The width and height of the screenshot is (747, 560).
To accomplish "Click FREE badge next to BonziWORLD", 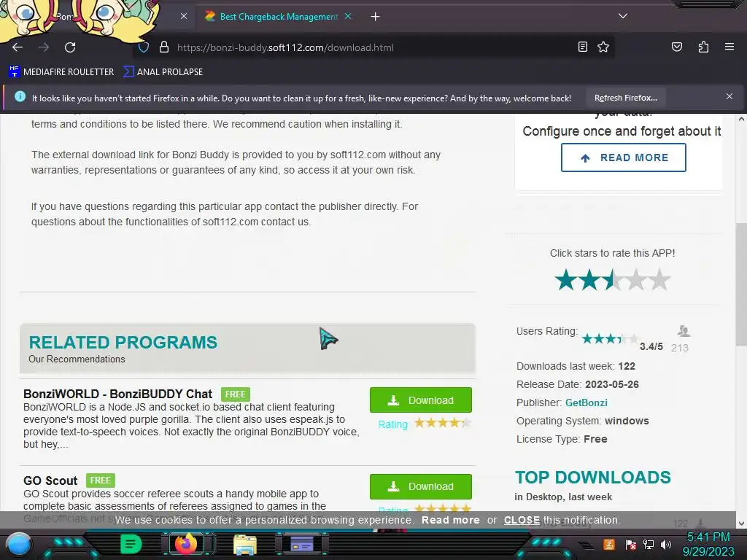I will tap(236, 394).
